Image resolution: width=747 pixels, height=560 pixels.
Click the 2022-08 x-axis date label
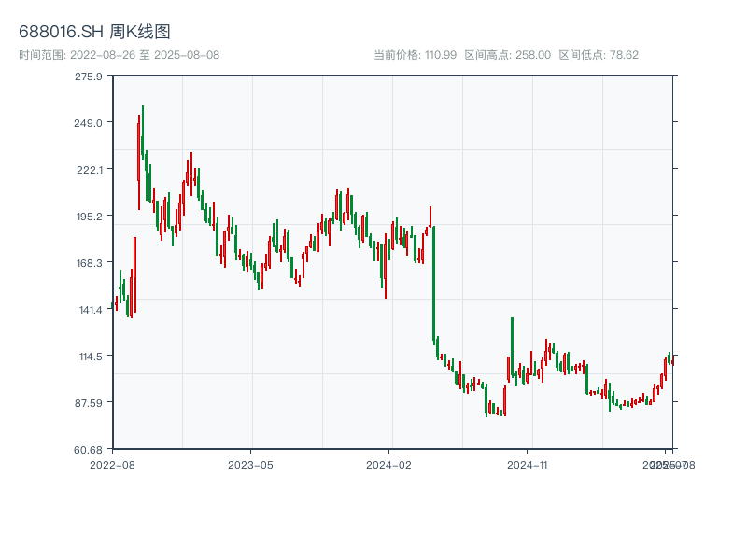coord(112,464)
